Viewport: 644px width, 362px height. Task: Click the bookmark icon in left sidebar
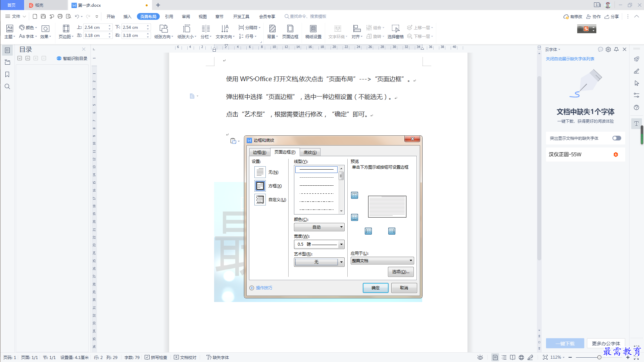(7, 74)
